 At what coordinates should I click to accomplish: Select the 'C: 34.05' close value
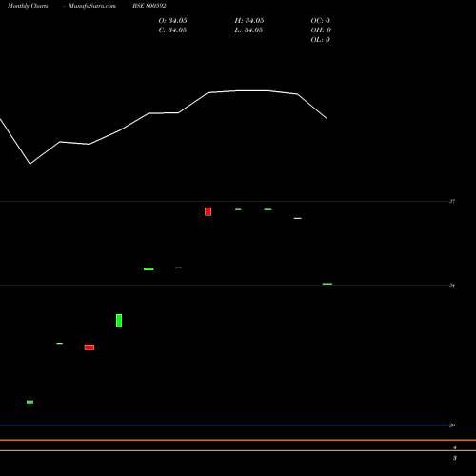[172, 30]
